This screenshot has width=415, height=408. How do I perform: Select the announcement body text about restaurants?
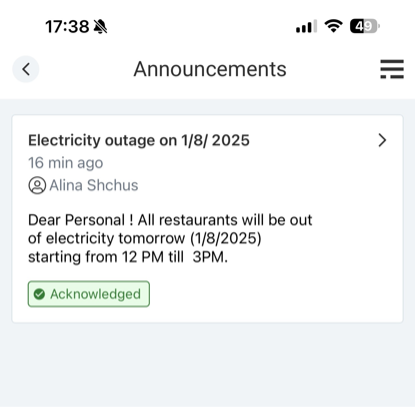170,239
